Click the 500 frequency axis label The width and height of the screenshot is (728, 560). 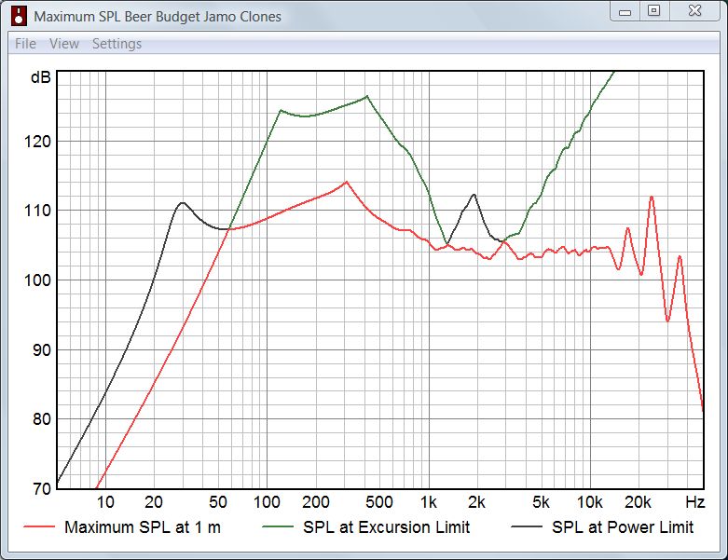point(379,502)
